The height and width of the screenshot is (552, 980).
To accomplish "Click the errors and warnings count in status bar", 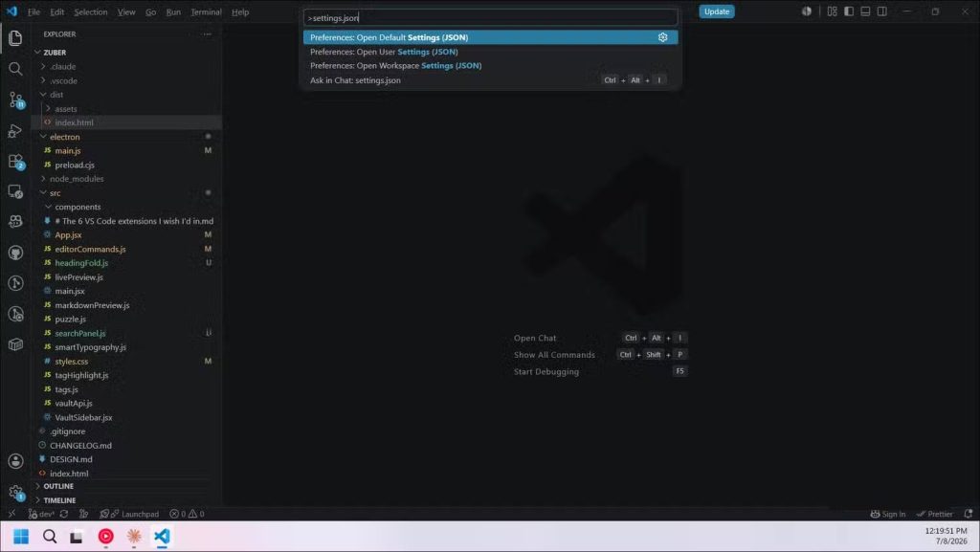I will point(187,514).
